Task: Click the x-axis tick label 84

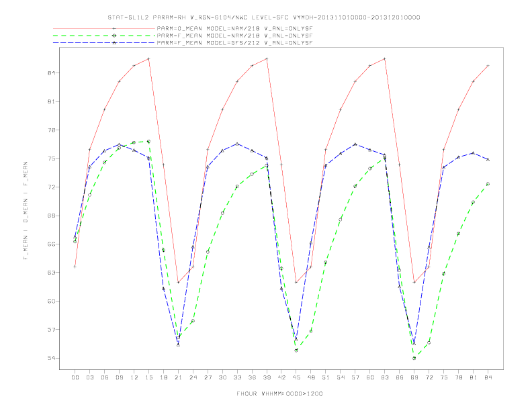Action: 488,377
